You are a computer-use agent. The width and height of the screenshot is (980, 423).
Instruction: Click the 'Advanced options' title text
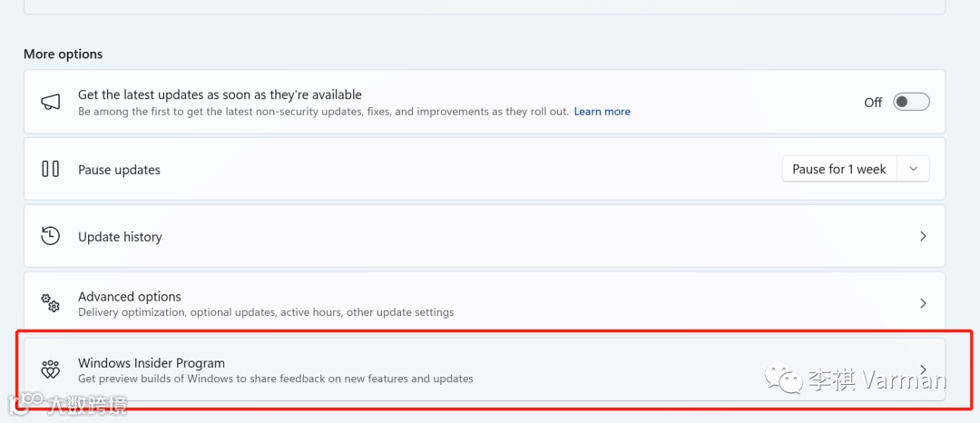(130, 297)
